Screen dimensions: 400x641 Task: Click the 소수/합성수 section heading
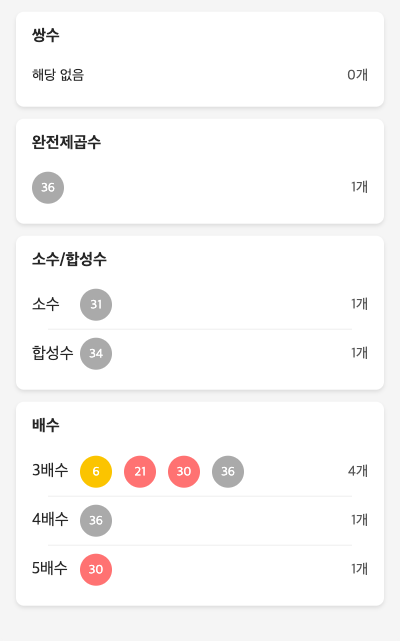click(x=69, y=259)
